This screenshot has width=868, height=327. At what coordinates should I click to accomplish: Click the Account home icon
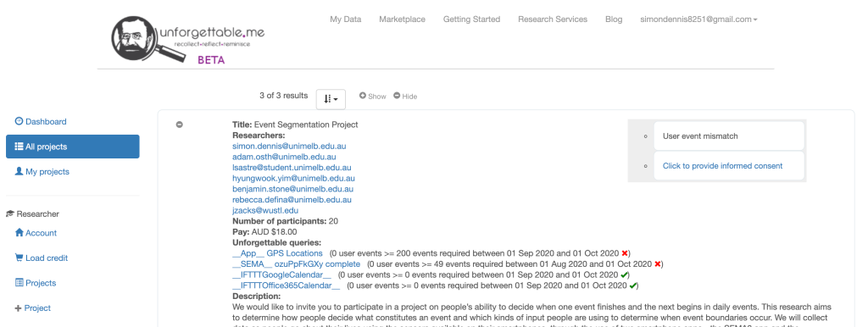[x=19, y=232]
